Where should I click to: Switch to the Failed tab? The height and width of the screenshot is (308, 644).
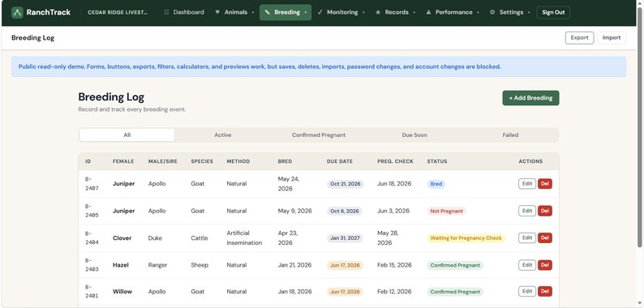click(x=510, y=135)
